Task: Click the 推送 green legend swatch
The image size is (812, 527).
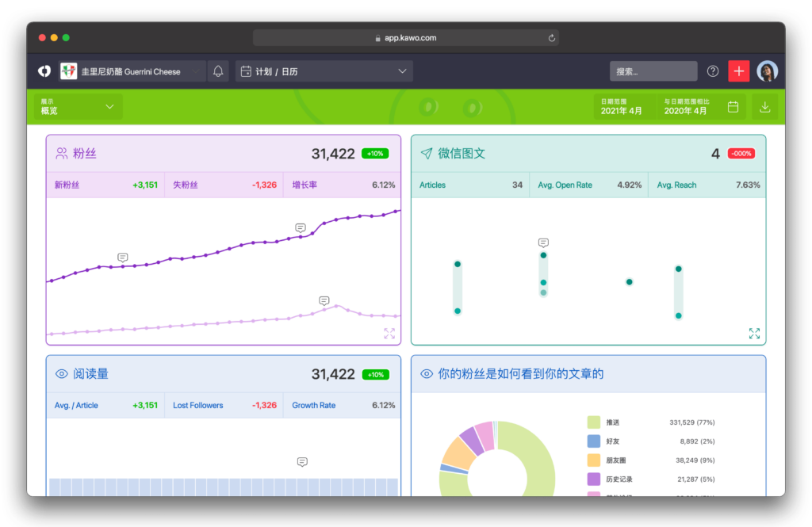Action: coord(593,422)
